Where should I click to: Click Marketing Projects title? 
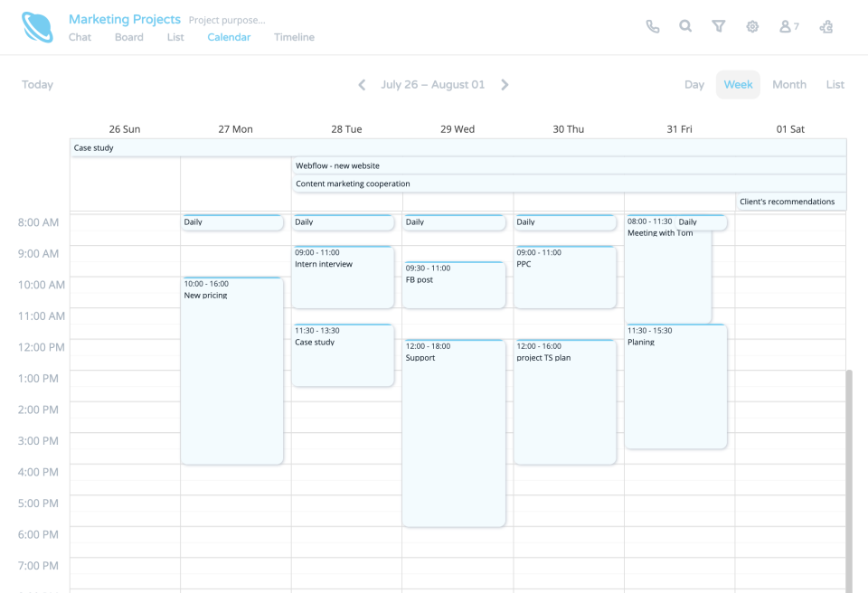tap(125, 19)
